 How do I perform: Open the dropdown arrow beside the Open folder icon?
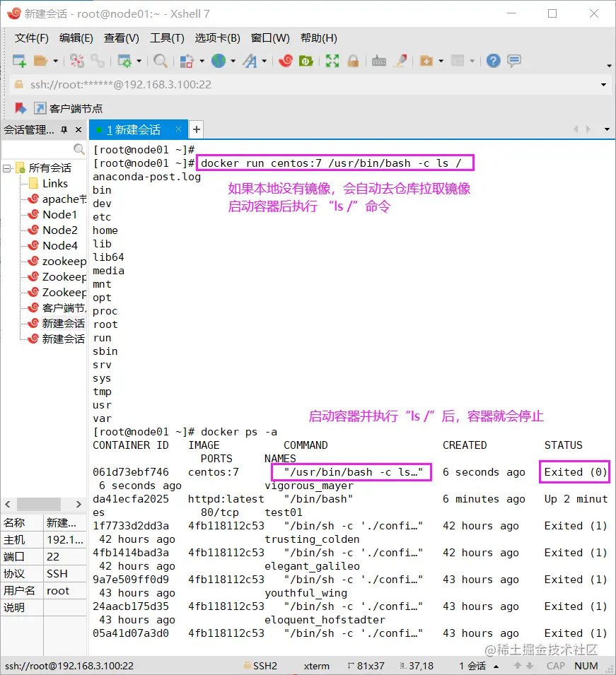(x=55, y=61)
